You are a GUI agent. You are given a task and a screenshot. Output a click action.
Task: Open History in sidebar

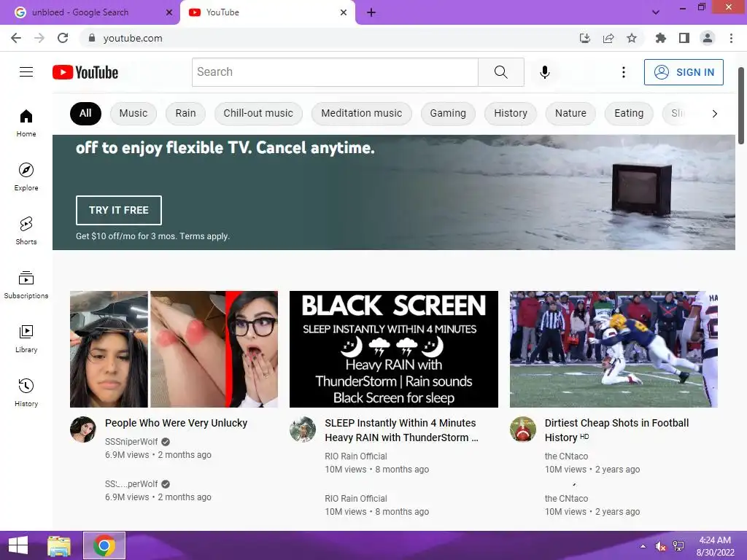coord(26,392)
